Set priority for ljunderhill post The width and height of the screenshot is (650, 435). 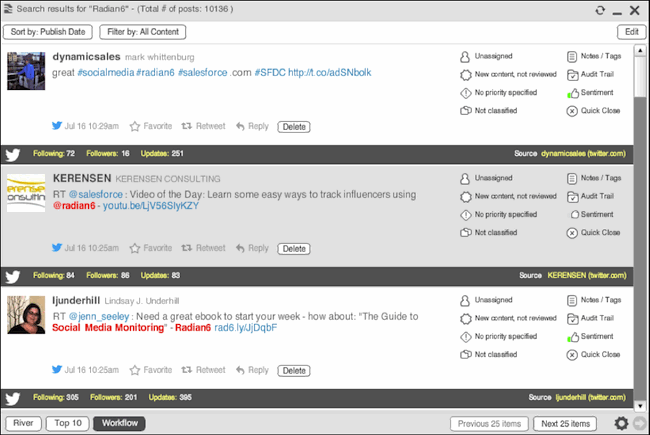tap(499, 336)
